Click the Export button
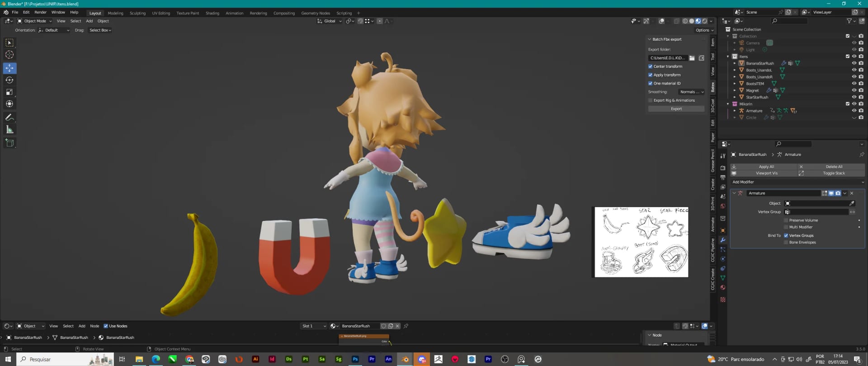The image size is (868, 366). click(x=676, y=109)
